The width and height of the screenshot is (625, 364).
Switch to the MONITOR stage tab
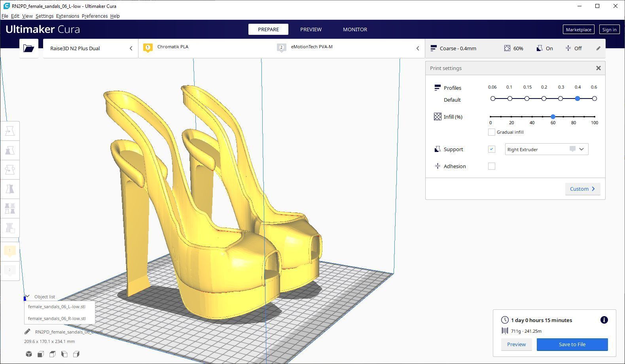point(355,29)
